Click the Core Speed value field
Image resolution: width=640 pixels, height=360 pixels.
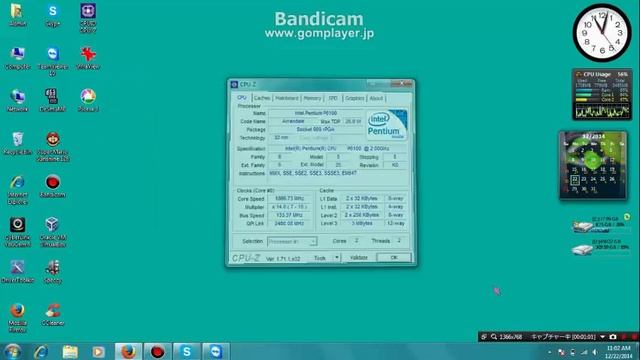[290, 199]
